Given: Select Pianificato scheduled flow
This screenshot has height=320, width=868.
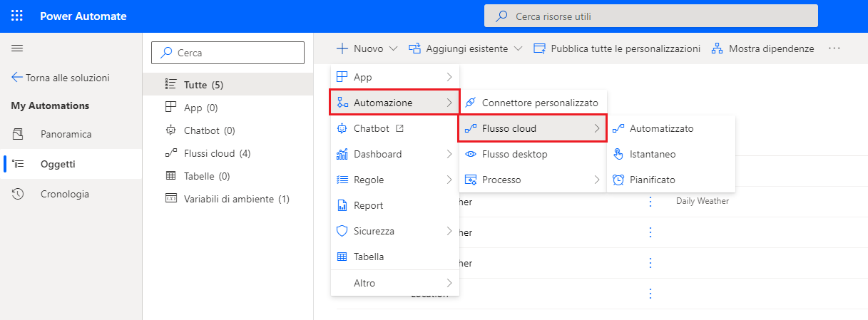Looking at the screenshot, I should (x=652, y=180).
